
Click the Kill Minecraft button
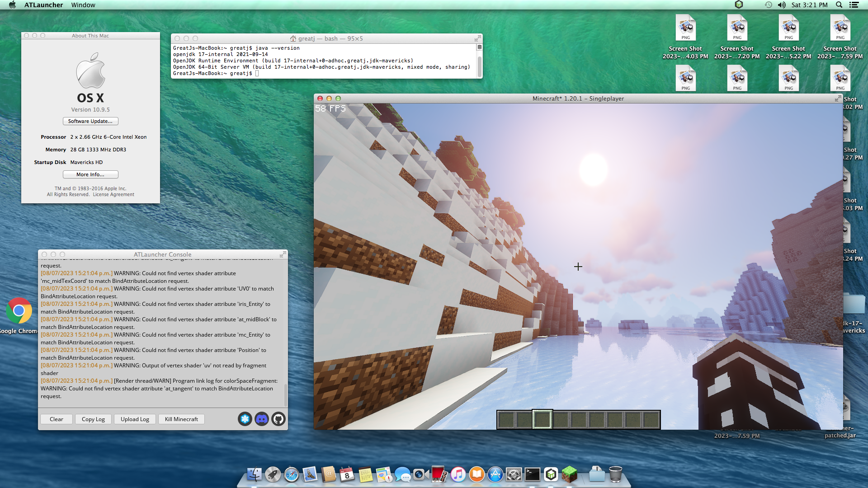(x=181, y=419)
